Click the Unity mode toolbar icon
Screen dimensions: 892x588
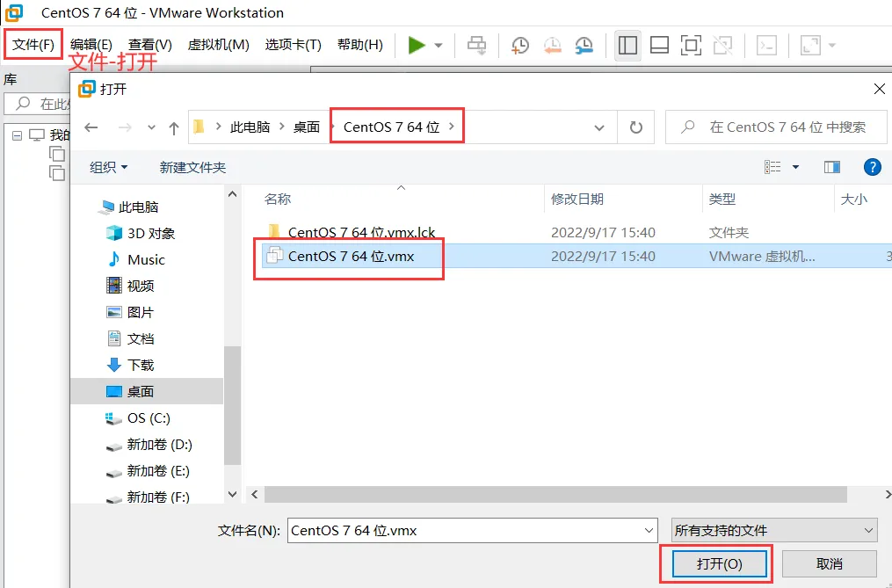click(x=722, y=45)
